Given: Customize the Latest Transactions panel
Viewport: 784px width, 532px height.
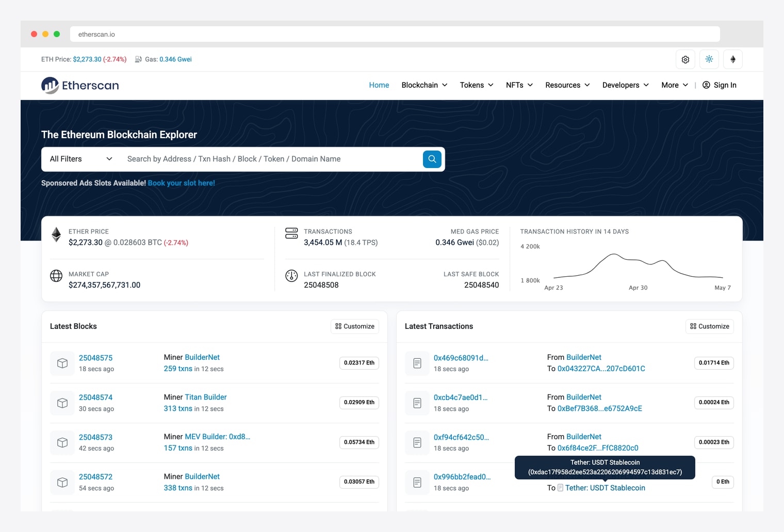Looking at the screenshot, I should tap(710, 326).
